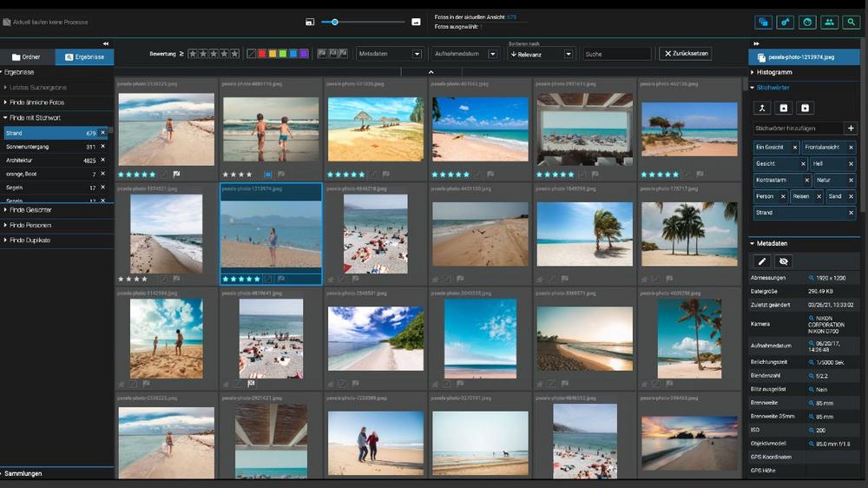Toggle the first flag filter icon
This screenshot has width=868, height=488.
pos(322,54)
